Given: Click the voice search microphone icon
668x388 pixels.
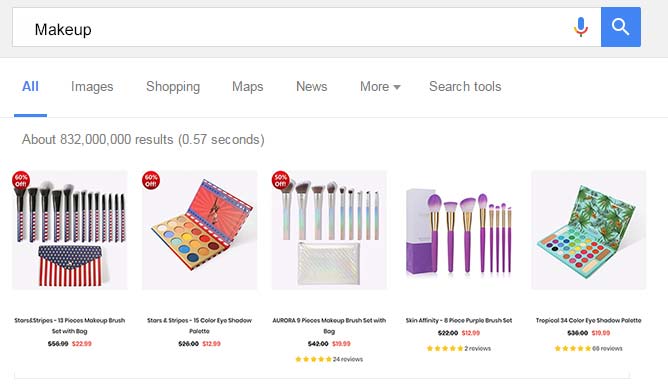Looking at the screenshot, I should (x=580, y=27).
